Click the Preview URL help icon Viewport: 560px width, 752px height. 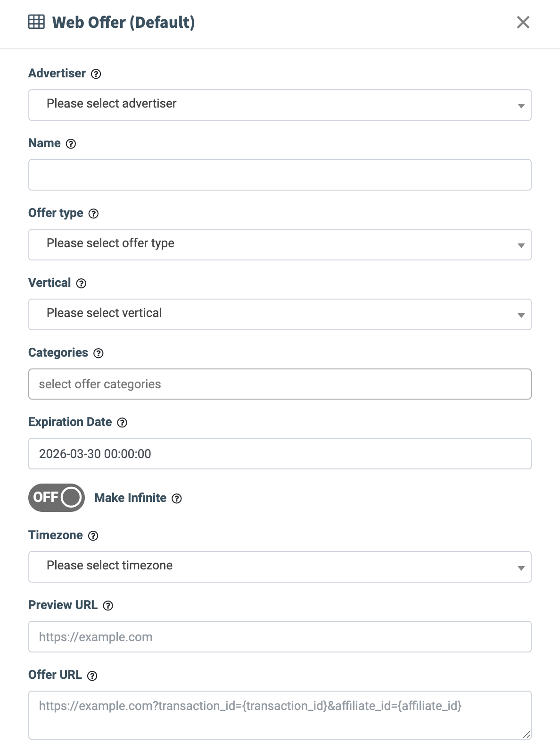coord(108,606)
